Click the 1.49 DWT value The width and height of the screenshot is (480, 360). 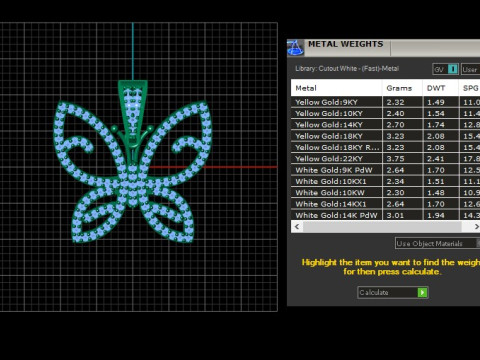436,102
